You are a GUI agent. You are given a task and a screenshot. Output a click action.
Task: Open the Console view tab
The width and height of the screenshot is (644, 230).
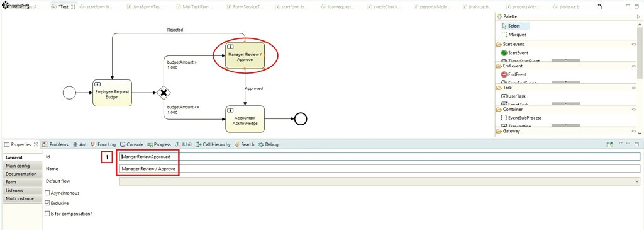pos(131,144)
